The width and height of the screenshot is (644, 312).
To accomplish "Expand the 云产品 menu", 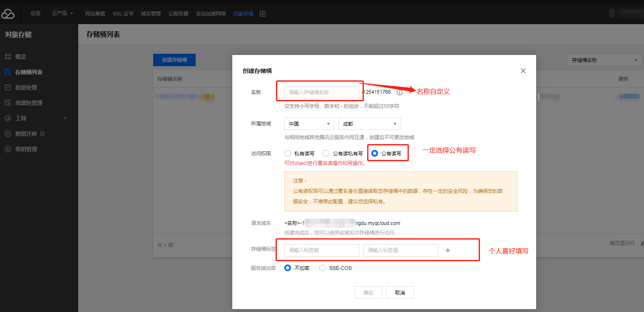I will pos(62,13).
